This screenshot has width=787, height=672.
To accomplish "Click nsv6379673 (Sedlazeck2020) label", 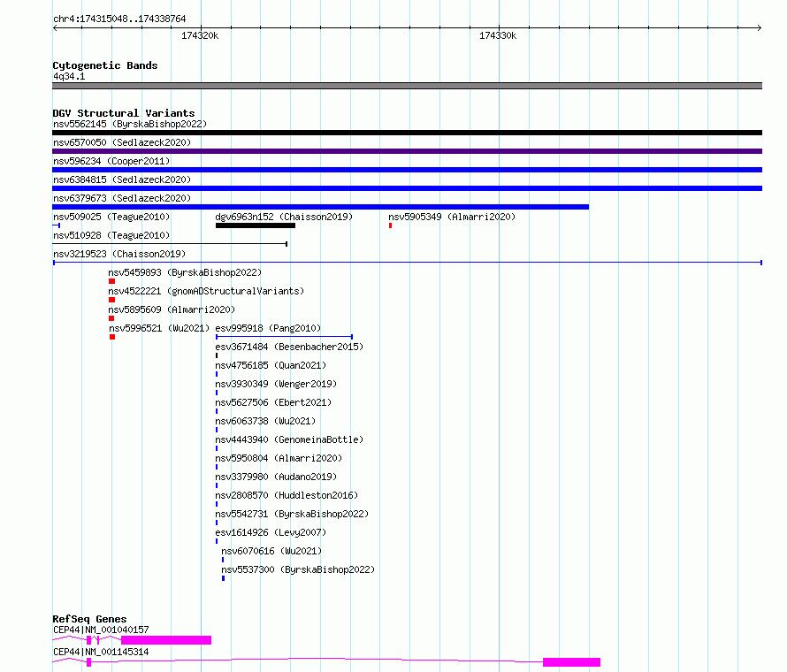I will click(x=122, y=198).
